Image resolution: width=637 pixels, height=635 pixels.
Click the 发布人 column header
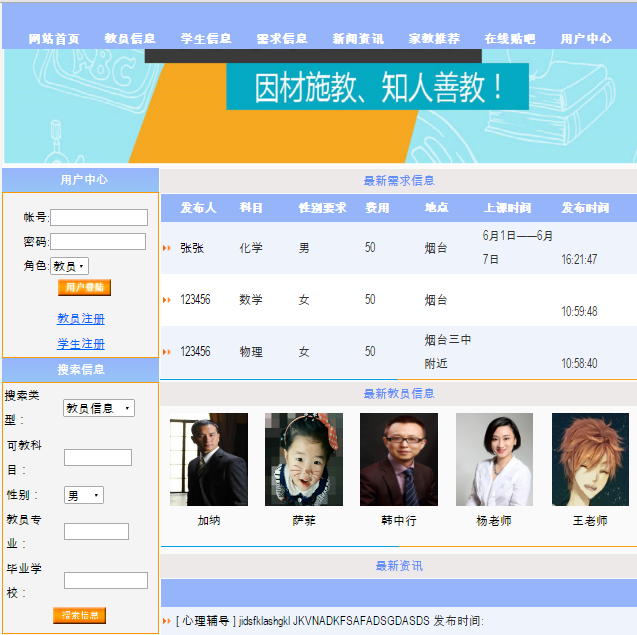click(x=198, y=208)
